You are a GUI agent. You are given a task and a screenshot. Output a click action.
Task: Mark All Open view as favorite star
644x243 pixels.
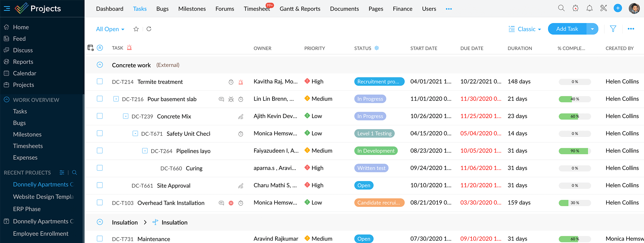[x=136, y=29]
